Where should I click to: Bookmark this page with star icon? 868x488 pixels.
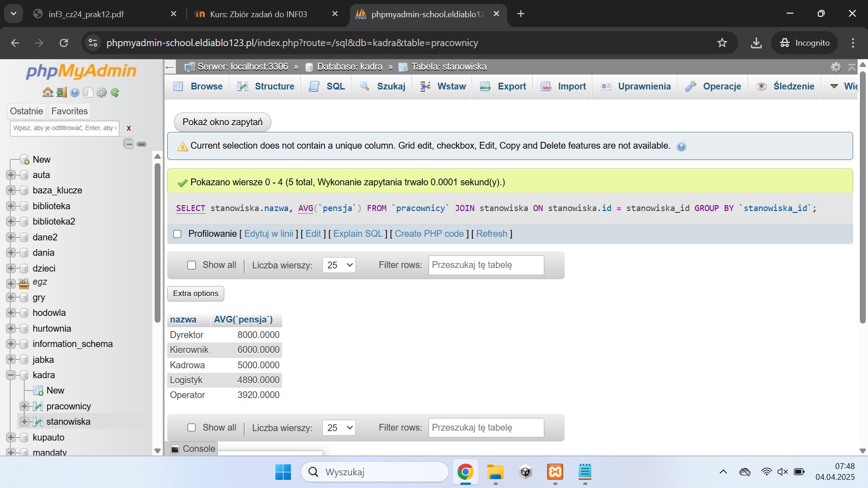pyautogui.click(x=722, y=43)
